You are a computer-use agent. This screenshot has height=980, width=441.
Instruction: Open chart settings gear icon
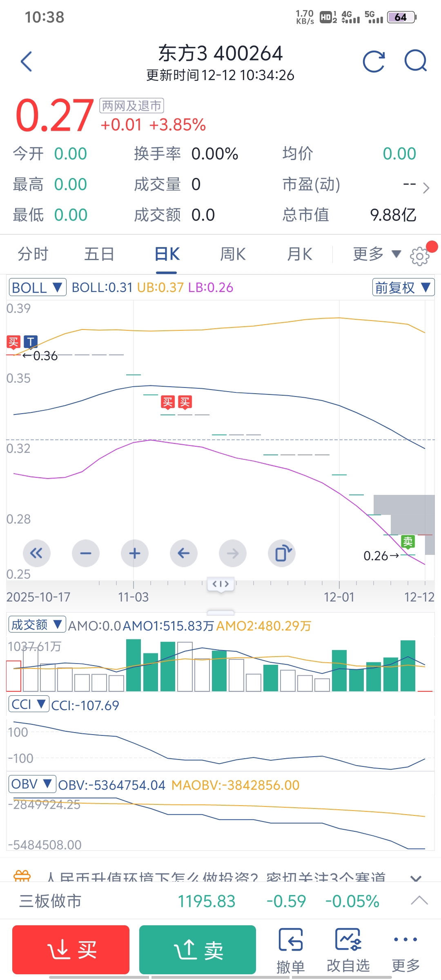(419, 256)
